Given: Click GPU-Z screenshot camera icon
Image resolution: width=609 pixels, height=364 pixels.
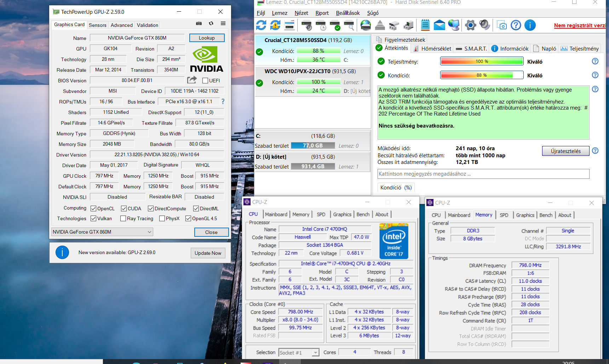Looking at the screenshot, I should tap(199, 23).
